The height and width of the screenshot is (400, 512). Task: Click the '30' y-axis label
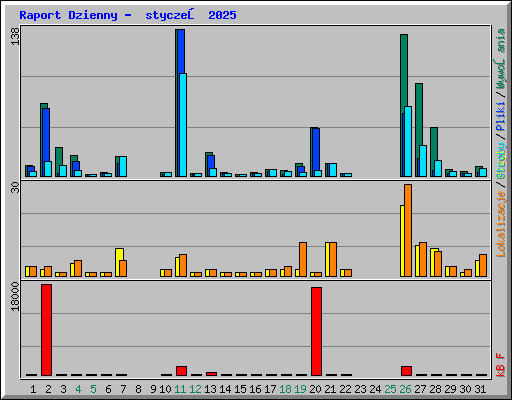15,188
